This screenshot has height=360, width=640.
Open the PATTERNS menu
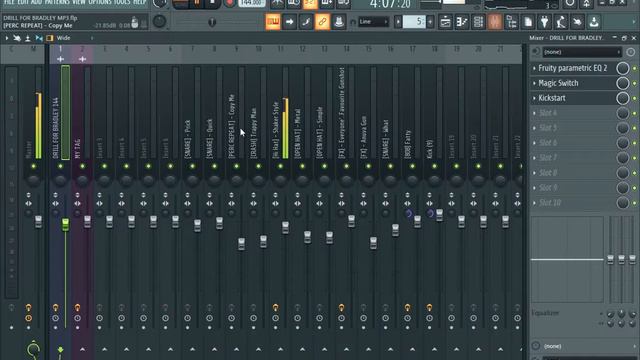point(57,2)
